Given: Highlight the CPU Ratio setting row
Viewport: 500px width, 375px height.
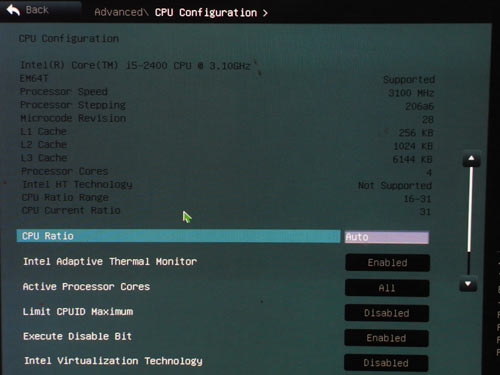Looking at the screenshot, I should pos(178,236).
